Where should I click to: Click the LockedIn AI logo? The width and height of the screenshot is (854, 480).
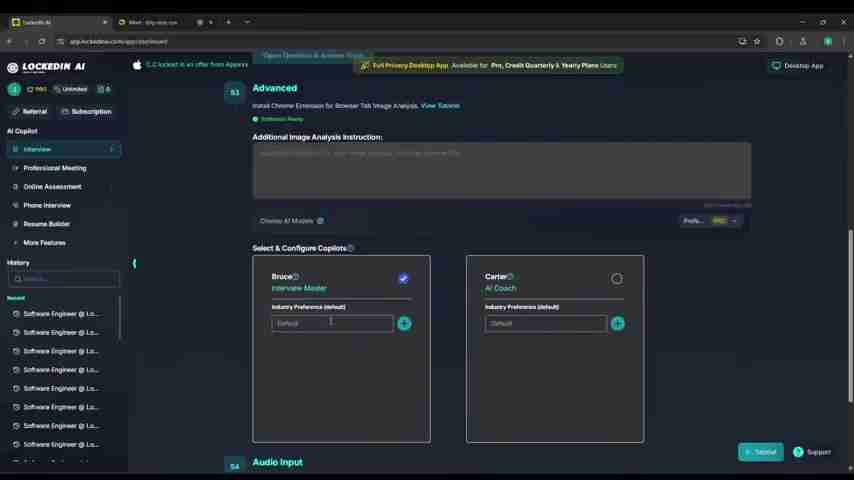pos(47,67)
